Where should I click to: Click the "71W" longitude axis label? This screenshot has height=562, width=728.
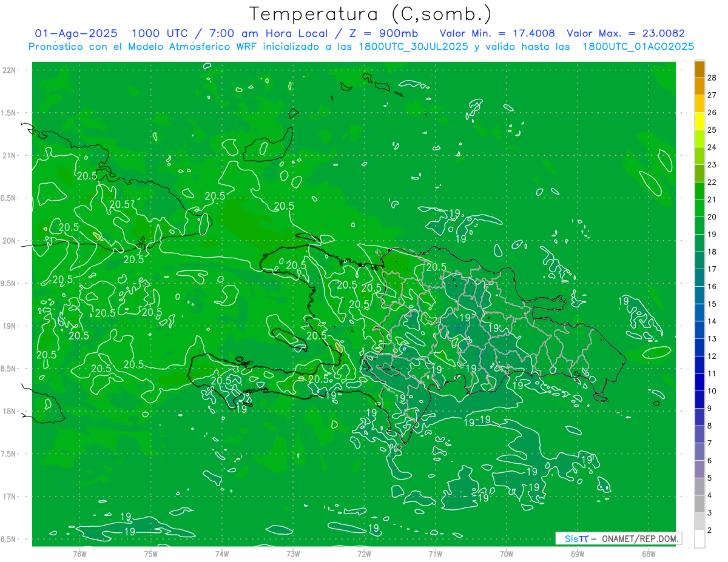click(x=435, y=554)
